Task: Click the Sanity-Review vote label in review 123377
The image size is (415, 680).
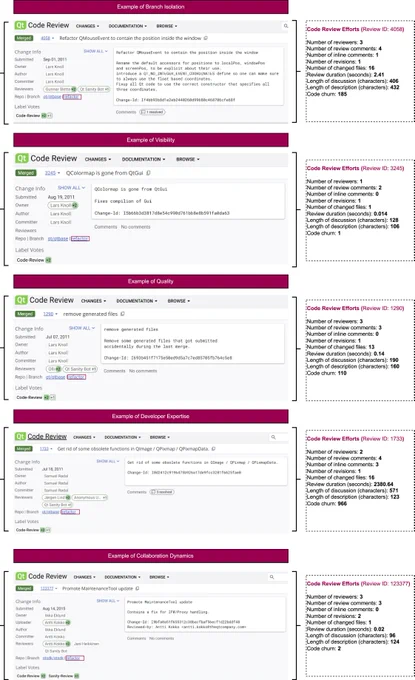Action: 60,676
